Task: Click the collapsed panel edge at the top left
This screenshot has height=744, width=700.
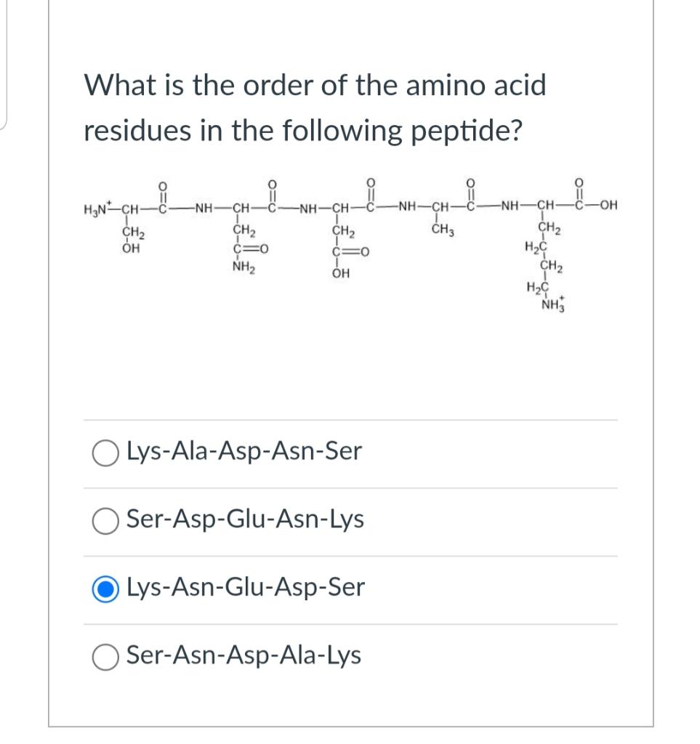Action: pyautogui.click(x=4, y=64)
